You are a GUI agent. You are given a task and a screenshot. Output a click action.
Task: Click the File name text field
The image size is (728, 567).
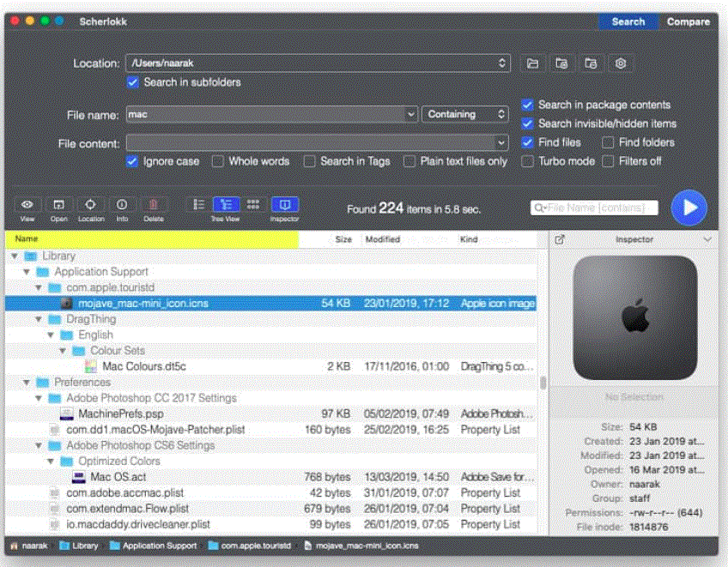266,114
